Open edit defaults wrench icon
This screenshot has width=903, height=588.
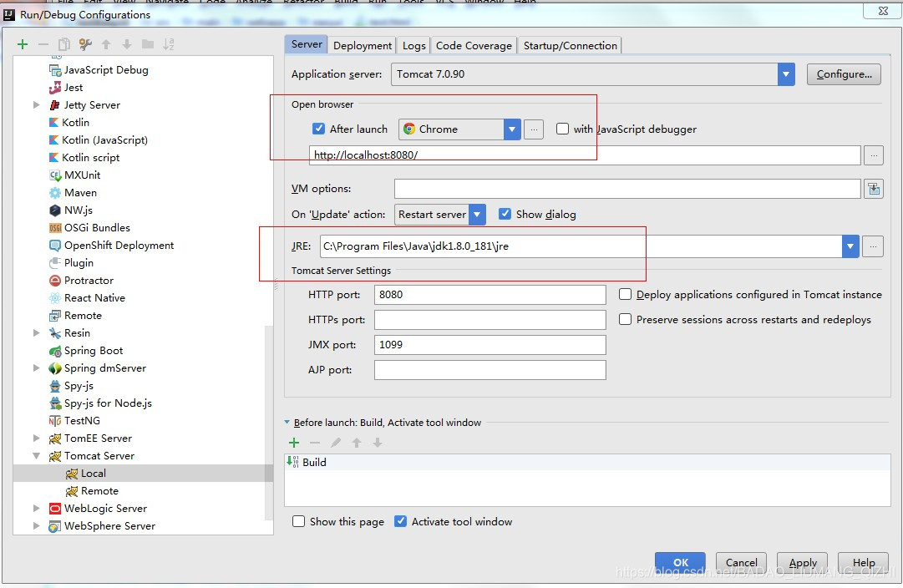tap(85, 44)
